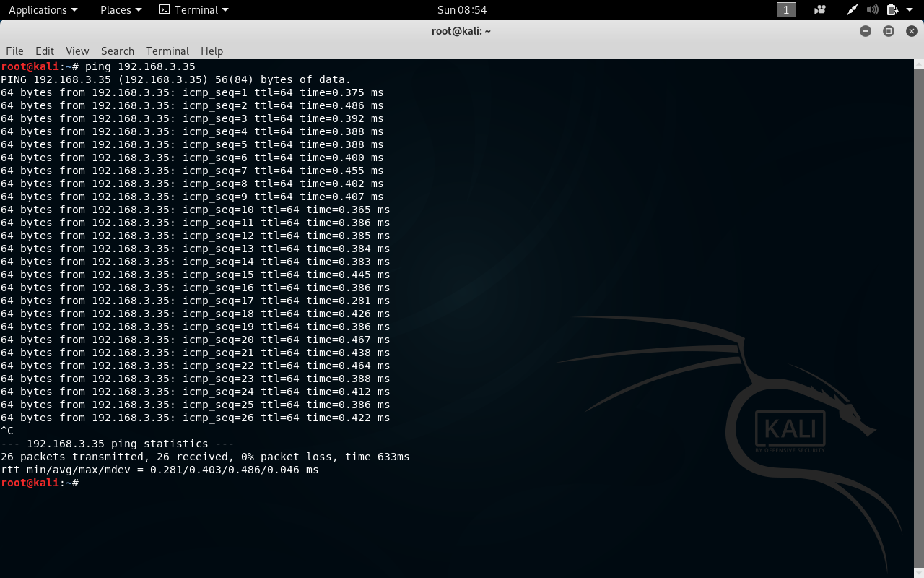Click the volume speaker icon
924x578 pixels.
872,9
